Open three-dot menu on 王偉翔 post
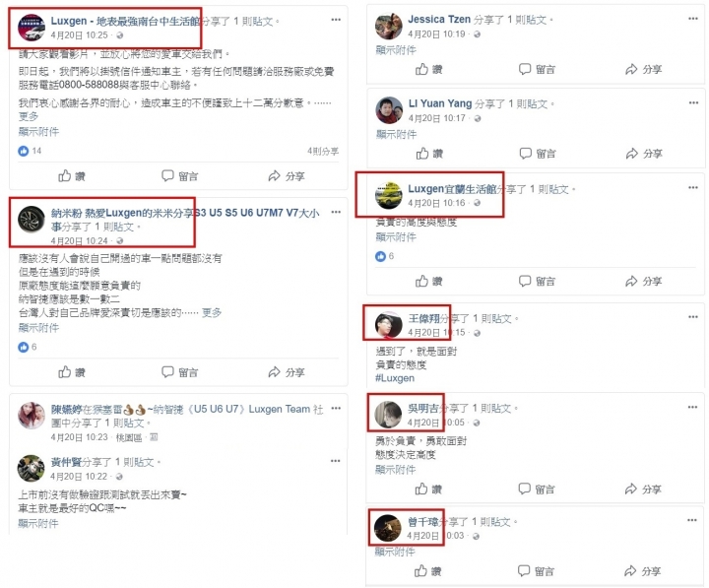Image resolution: width=709 pixels, height=588 pixels. coord(692,316)
